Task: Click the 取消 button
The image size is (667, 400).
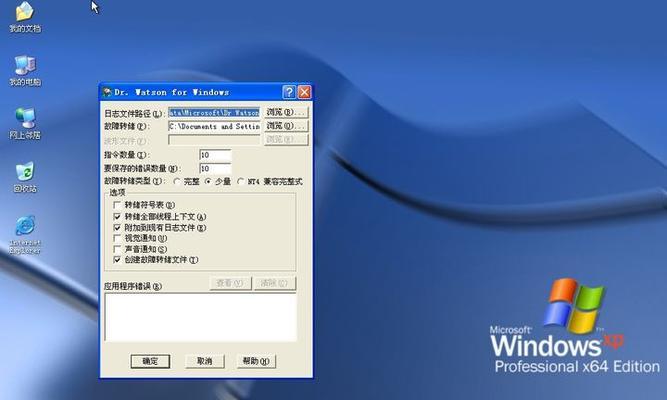Action: pos(205,361)
